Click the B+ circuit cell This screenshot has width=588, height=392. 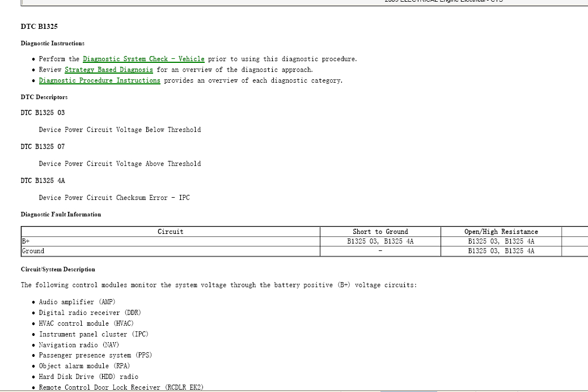171,241
